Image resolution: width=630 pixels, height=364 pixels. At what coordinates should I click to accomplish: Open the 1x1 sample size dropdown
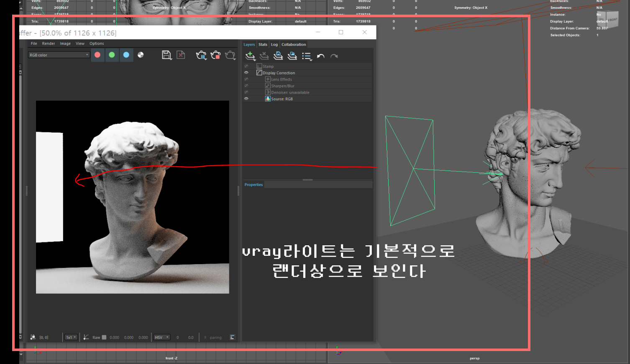[71, 337]
